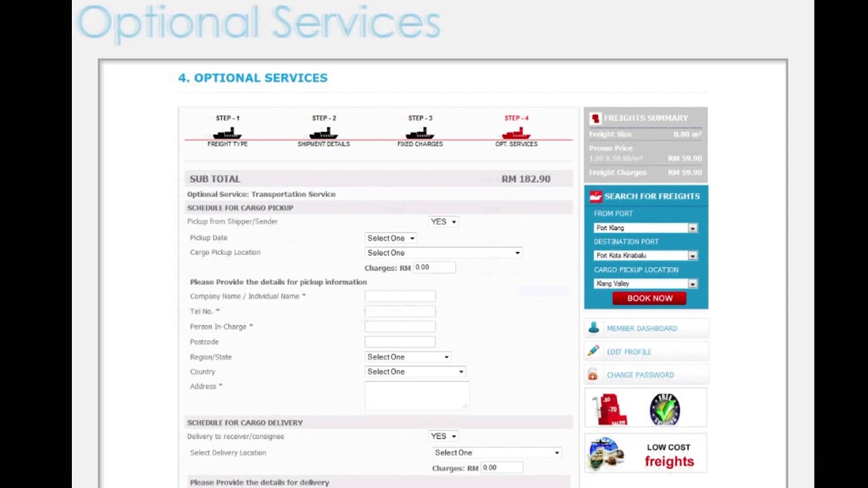Click the Postcode input field

pyautogui.click(x=400, y=342)
